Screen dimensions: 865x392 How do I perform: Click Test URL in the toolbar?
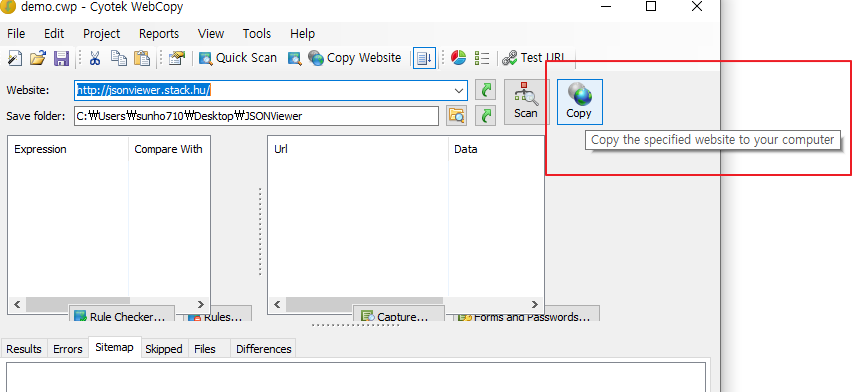coord(533,58)
